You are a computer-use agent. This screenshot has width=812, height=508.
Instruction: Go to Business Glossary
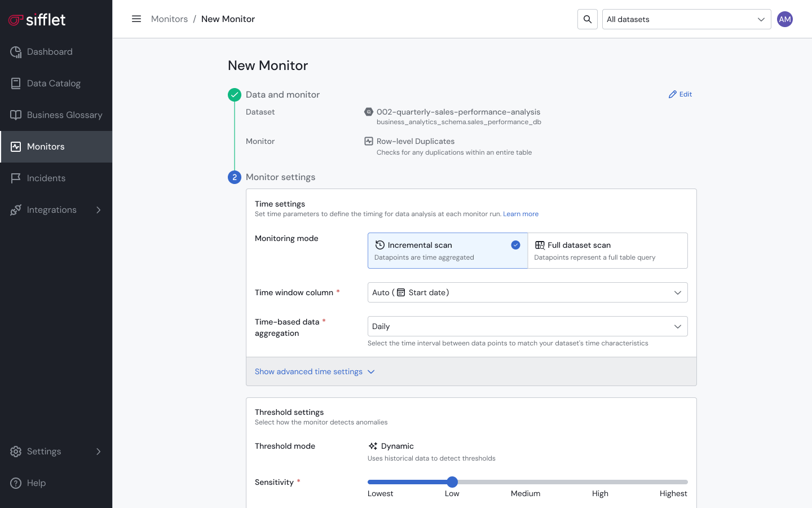click(56, 115)
